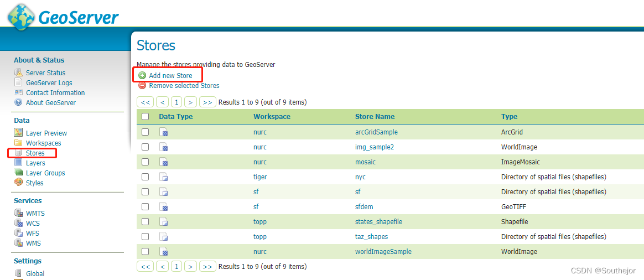This screenshot has height=280, width=644.
Task: Open the taz_shapes store link
Action: pos(371,236)
